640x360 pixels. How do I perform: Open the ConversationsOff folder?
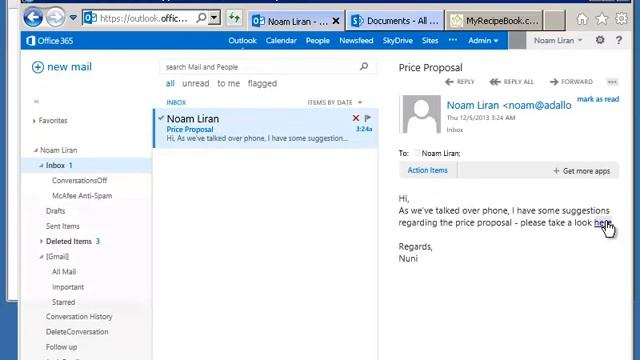pos(80,180)
